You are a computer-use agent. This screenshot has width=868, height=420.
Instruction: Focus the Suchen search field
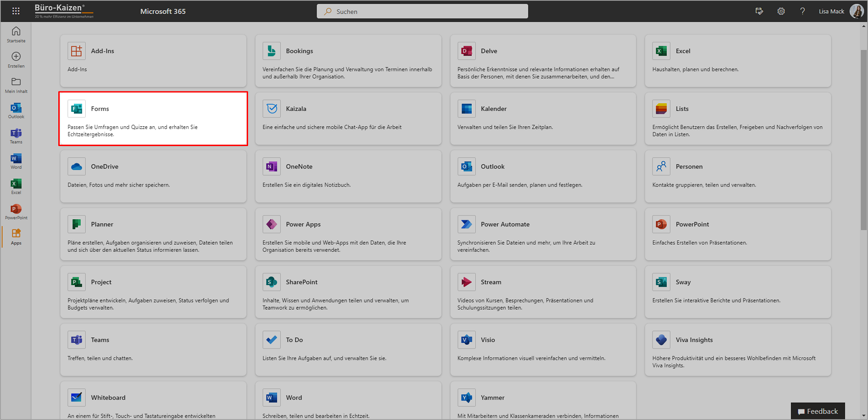pos(422,11)
